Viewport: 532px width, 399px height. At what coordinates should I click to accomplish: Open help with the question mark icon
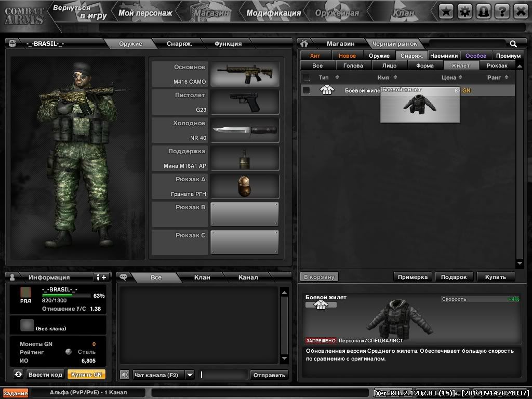click(x=502, y=10)
